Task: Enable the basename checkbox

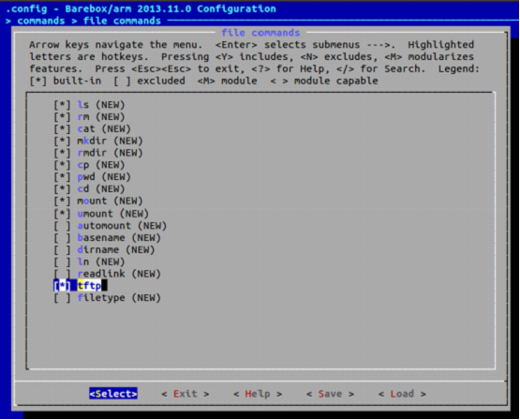Action: (62, 238)
